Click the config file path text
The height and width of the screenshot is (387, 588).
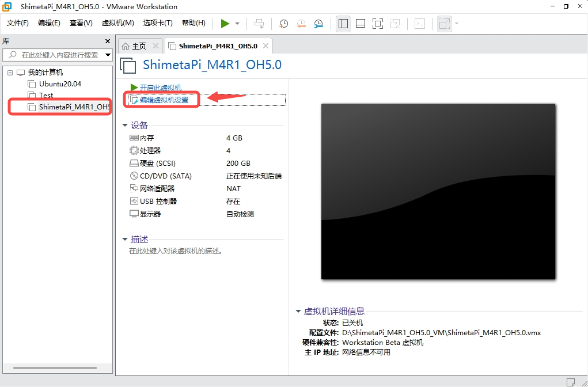point(441,333)
